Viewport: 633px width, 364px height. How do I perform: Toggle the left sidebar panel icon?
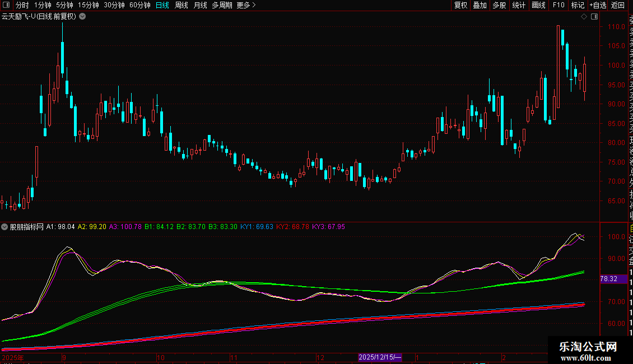click(6, 5)
